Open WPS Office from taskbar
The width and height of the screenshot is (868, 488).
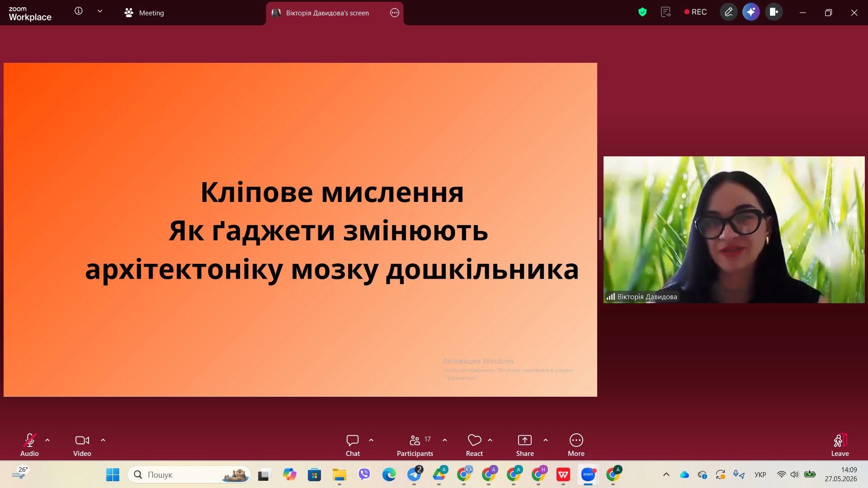click(563, 475)
